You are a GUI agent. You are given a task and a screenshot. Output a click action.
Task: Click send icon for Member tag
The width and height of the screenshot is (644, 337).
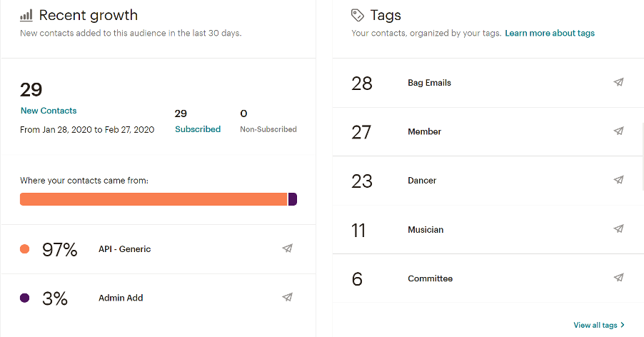618,131
